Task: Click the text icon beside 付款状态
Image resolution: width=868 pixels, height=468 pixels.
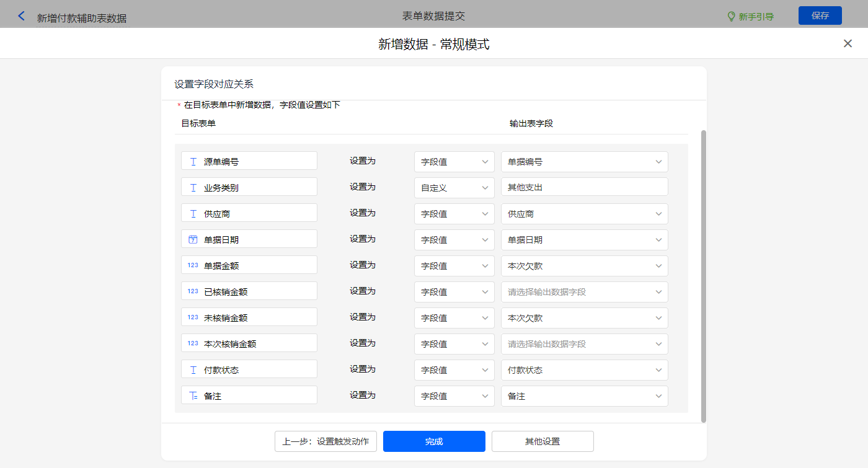Action: click(x=193, y=370)
